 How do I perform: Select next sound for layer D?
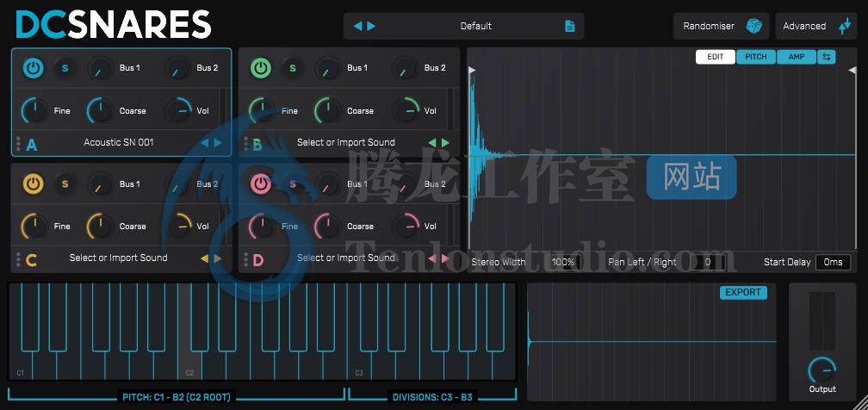click(446, 258)
